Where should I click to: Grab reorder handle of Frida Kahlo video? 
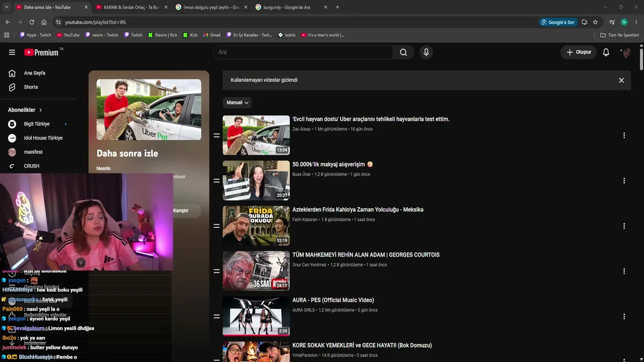click(x=216, y=226)
